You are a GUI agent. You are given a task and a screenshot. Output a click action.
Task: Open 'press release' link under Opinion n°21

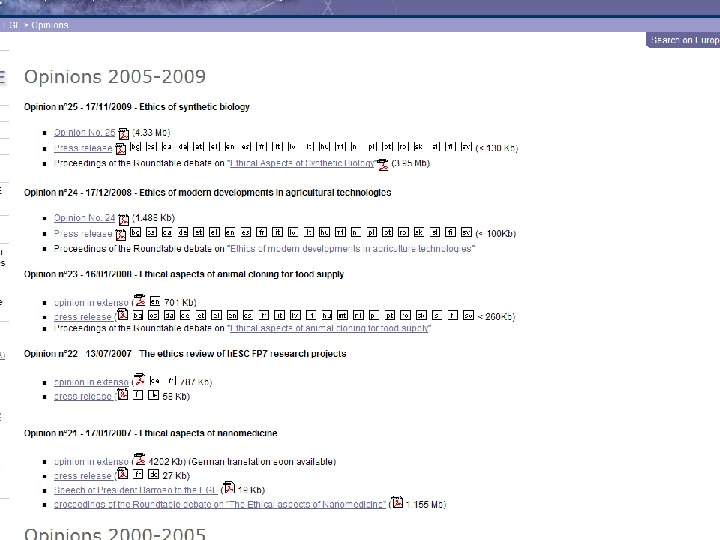pyautogui.click(x=83, y=476)
